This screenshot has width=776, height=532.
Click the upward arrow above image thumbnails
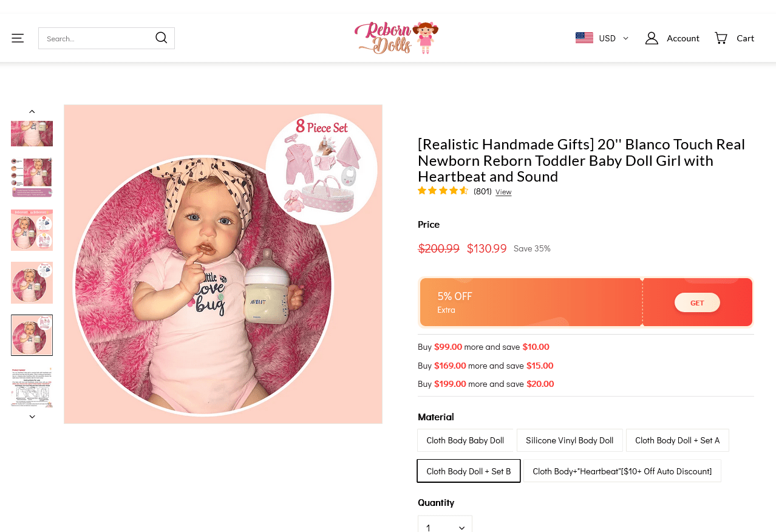pos(32,111)
